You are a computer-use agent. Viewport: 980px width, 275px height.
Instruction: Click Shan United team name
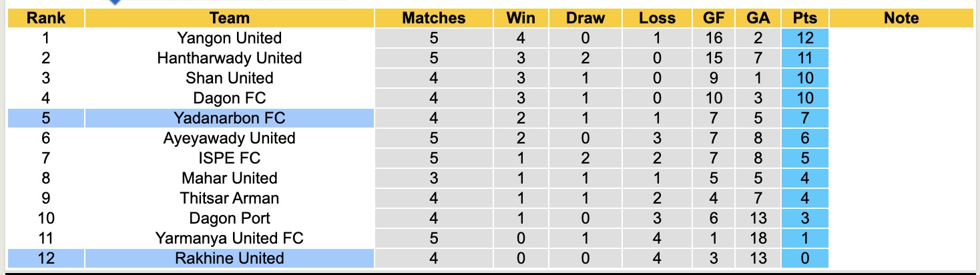pos(229,78)
